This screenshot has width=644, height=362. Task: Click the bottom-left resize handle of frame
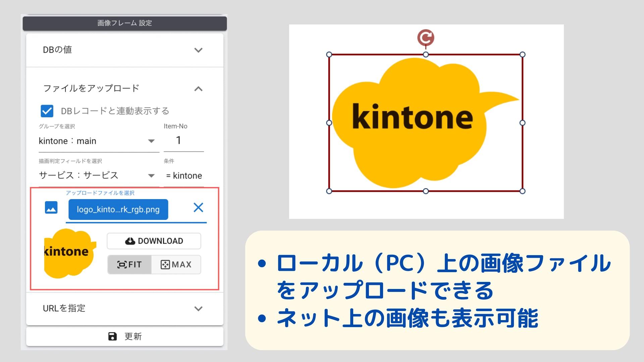pyautogui.click(x=329, y=191)
